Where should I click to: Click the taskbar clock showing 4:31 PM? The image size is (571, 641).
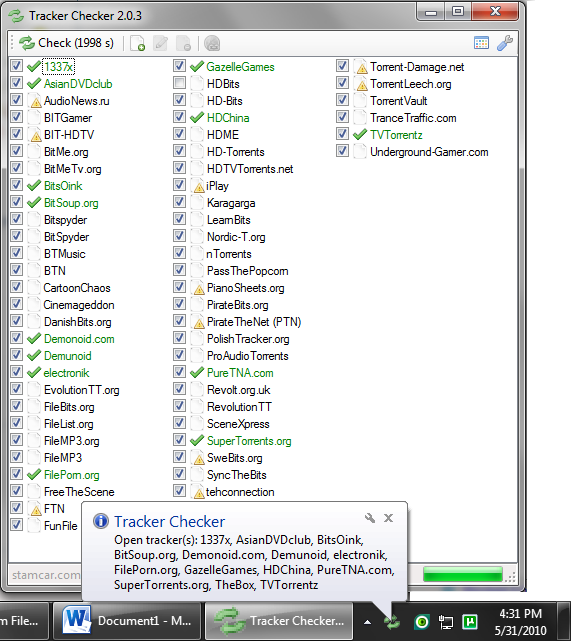tap(520, 622)
